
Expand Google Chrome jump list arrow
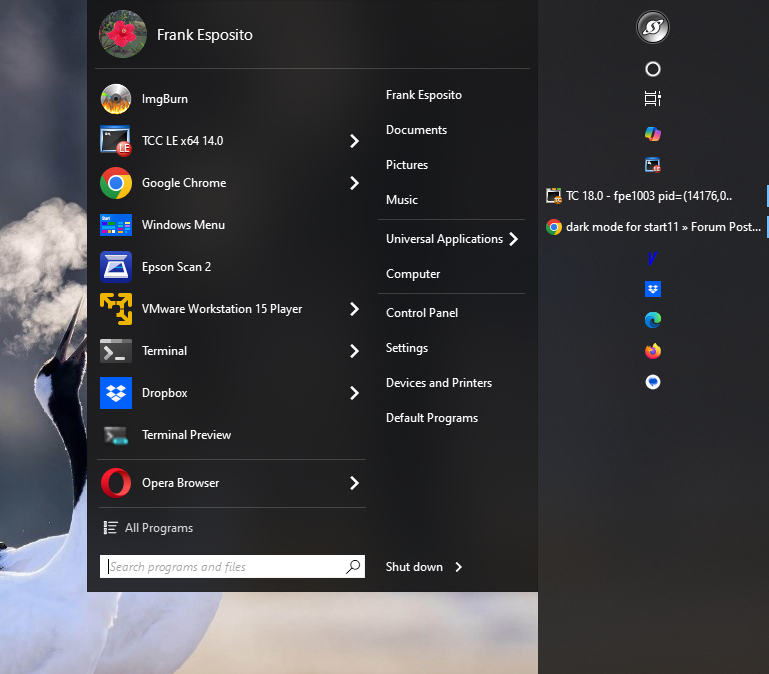coord(355,183)
